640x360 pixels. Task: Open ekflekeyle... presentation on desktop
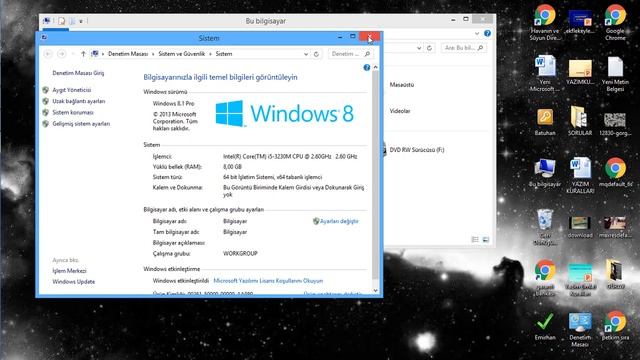(x=580, y=22)
